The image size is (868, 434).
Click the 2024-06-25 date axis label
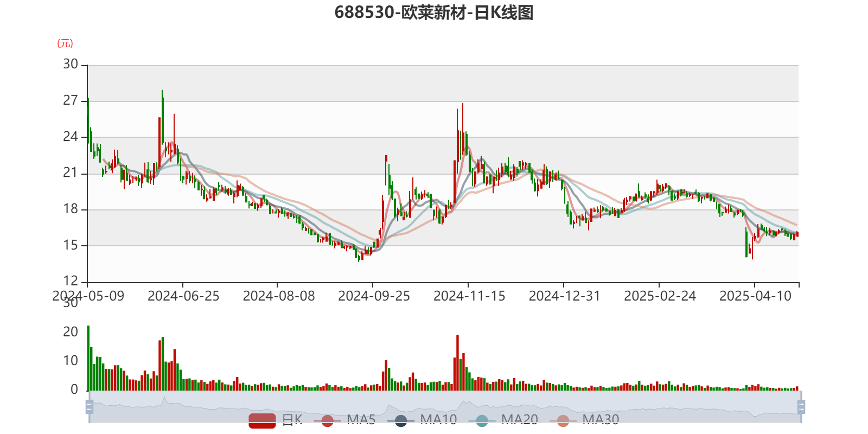[x=183, y=296]
